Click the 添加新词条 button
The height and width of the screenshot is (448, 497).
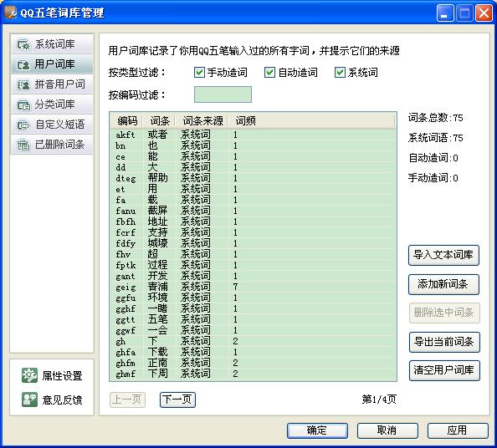443,284
